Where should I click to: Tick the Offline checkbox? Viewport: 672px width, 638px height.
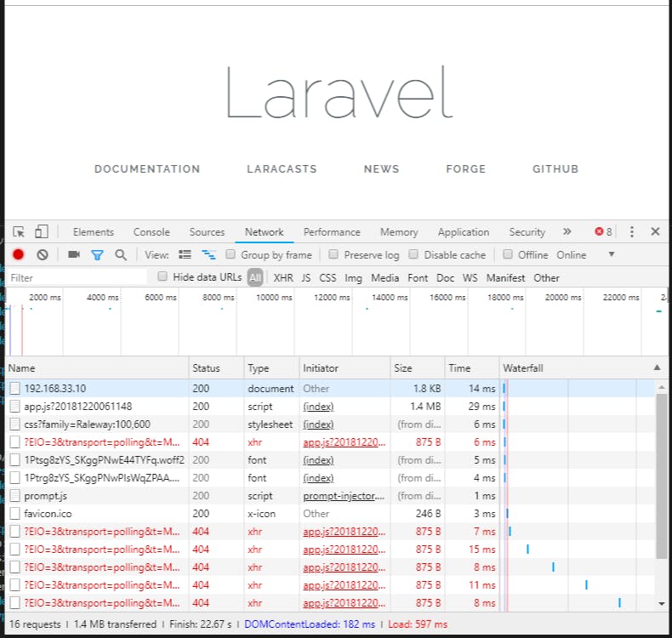click(508, 254)
